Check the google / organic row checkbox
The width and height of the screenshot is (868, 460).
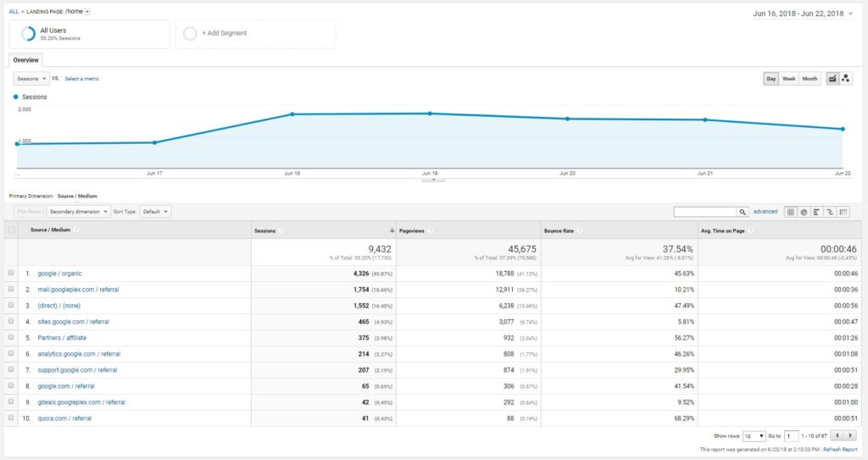[11, 273]
